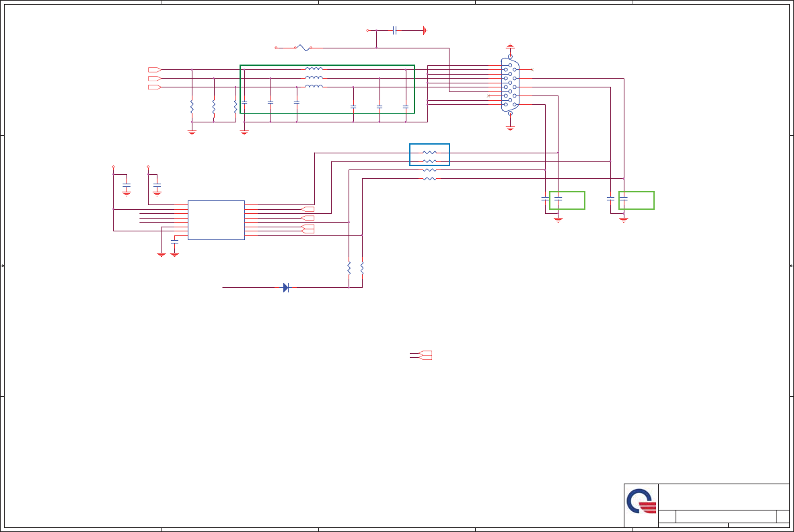The width and height of the screenshot is (794, 532).
Task: Click the no-connect mark right of connector
Action: pos(532,69)
